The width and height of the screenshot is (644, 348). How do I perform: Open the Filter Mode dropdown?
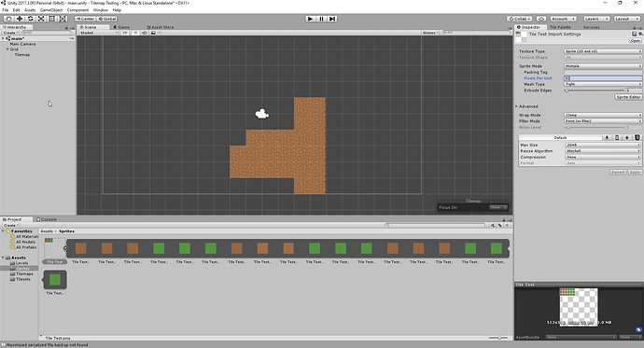click(603, 121)
